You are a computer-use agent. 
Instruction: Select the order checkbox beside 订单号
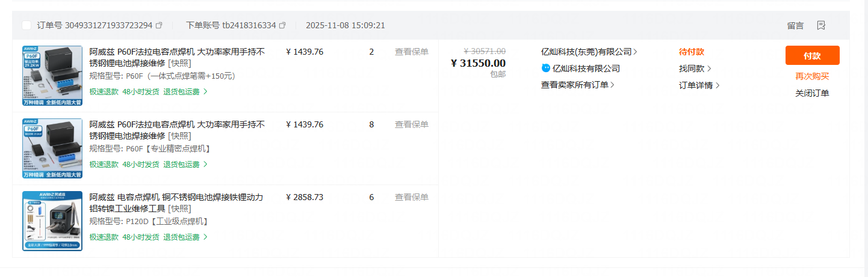coord(26,25)
